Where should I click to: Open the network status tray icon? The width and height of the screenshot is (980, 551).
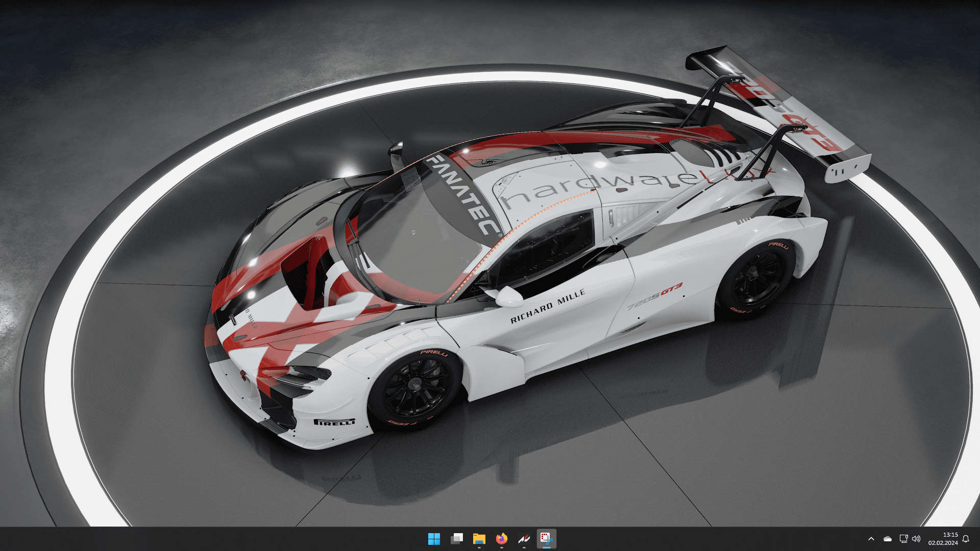903,539
